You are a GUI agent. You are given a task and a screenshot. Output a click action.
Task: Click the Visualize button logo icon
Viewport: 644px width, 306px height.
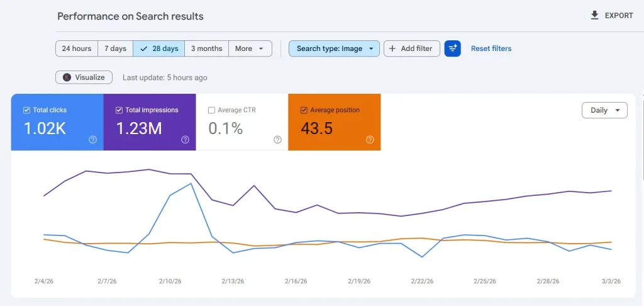pos(67,77)
